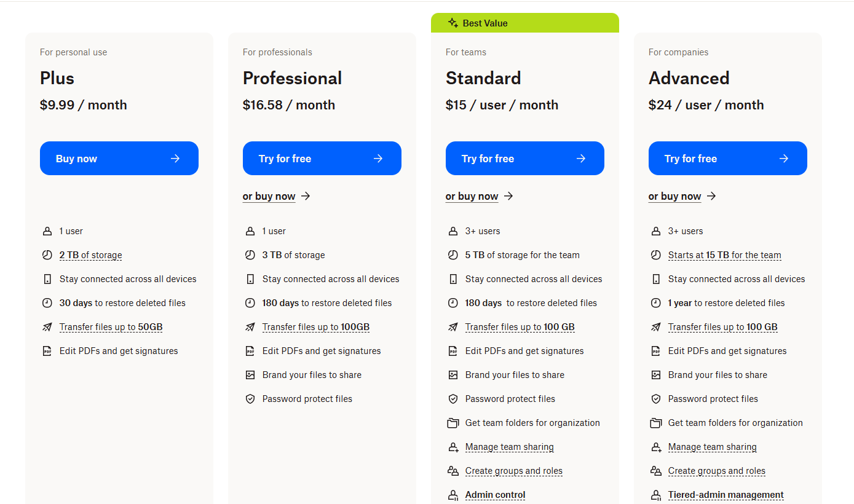Screen dimensions: 854x504
Task: Click the groups and roles icon in Standard
Action: [x=453, y=471]
